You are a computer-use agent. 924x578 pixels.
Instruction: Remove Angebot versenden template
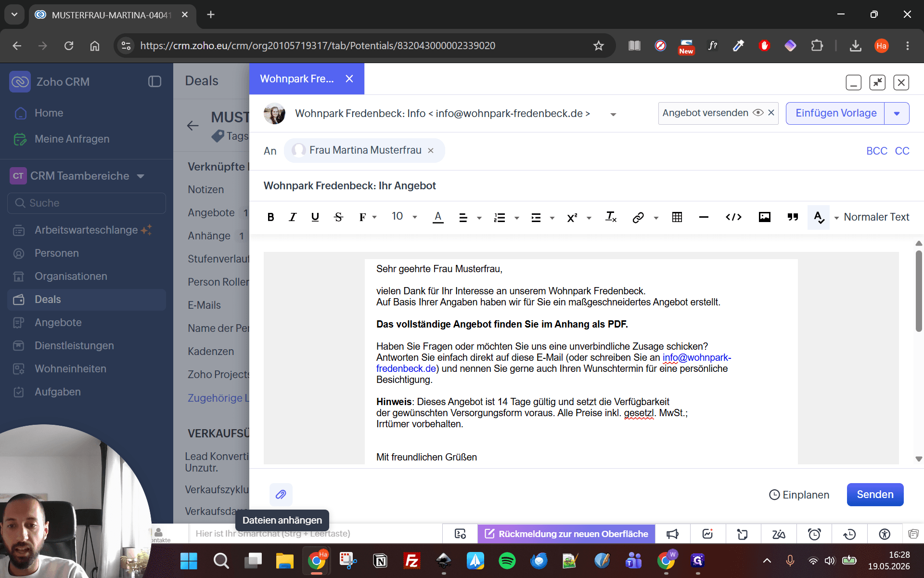[x=771, y=113]
